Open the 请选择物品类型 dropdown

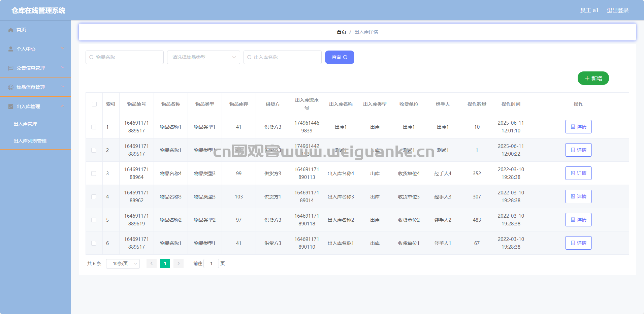(x=203, y=57)
